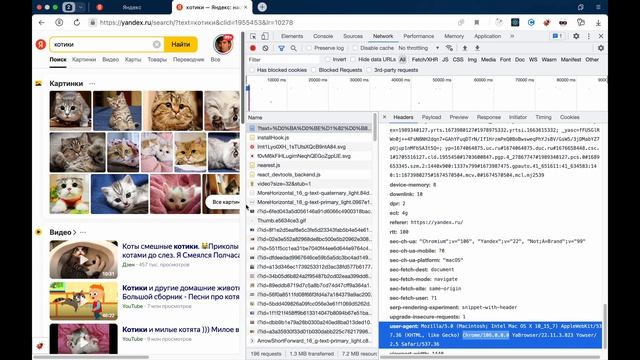
Task: Enable Preserve log checkbox
Action: pyautogui.click(x=309, y=48)
